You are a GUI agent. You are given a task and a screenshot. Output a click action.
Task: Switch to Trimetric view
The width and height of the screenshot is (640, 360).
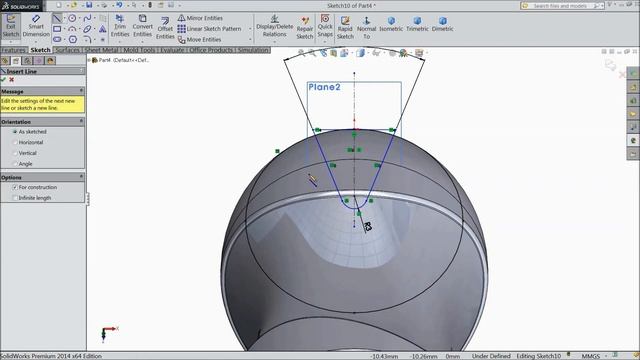417,24
